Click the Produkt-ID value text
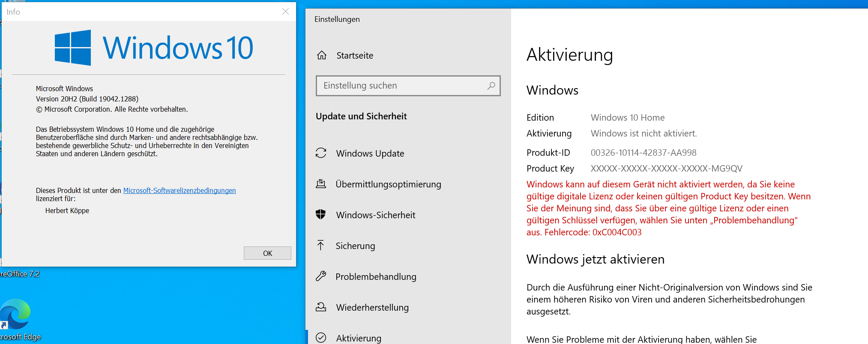The width and height of the screenshot is (868, 344). coord(643,153)
